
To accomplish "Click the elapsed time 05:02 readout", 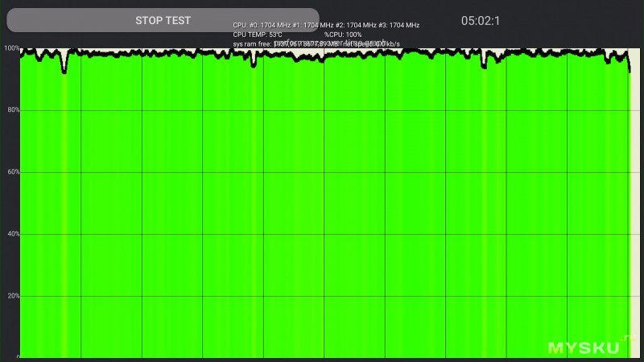I will click(481, 20).
